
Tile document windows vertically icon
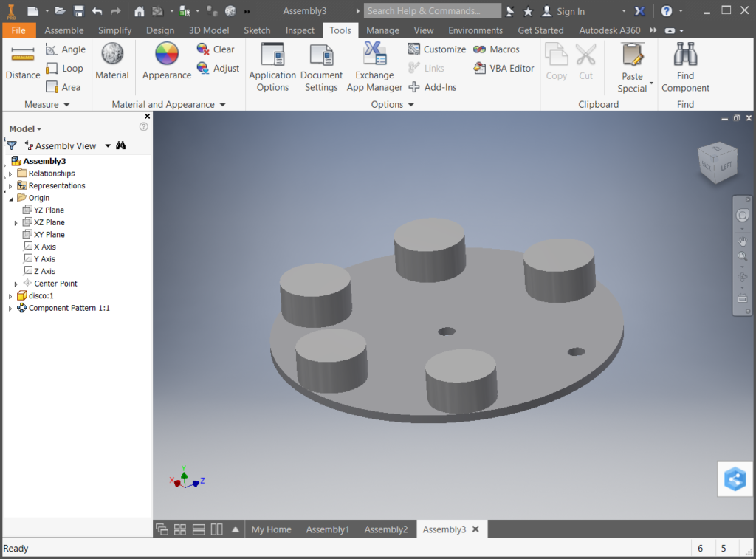217,529
